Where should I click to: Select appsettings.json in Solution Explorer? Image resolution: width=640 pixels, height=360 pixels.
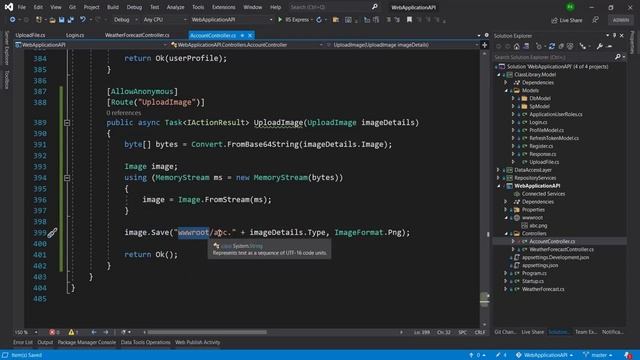[540, 265]
